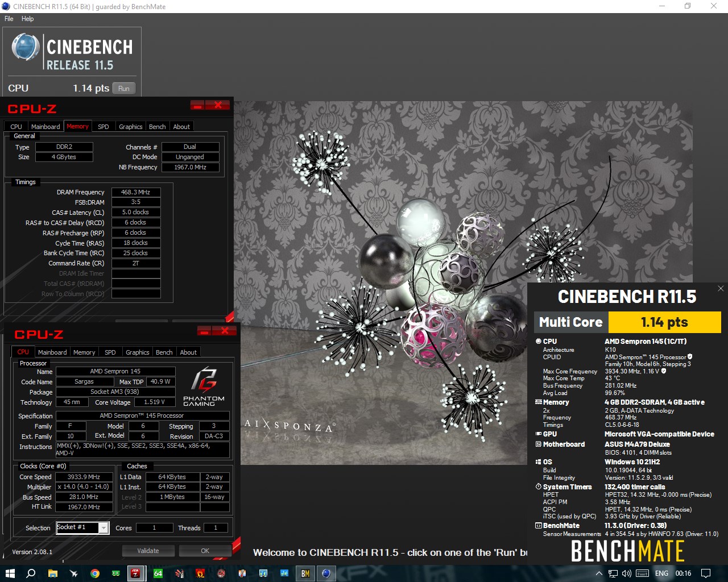Click the green RAM module taskbar icon
728x582 pixels.
tap(115, 573)
